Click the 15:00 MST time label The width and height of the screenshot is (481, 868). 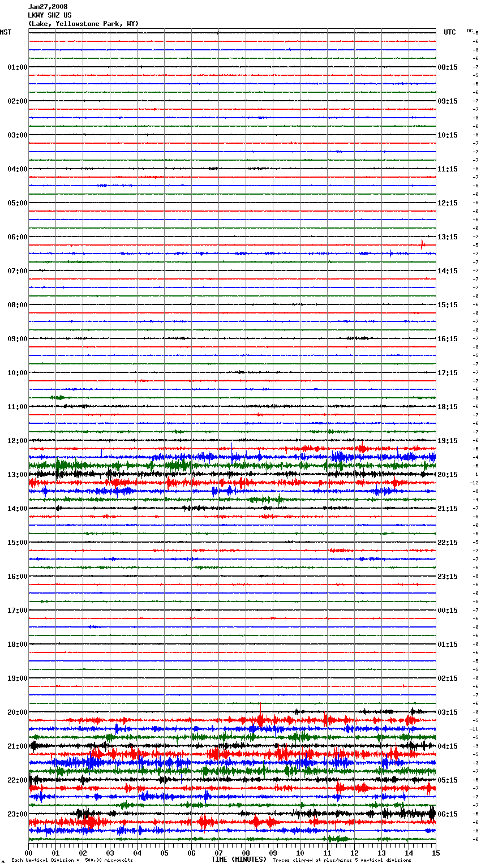tap(18, 543)
